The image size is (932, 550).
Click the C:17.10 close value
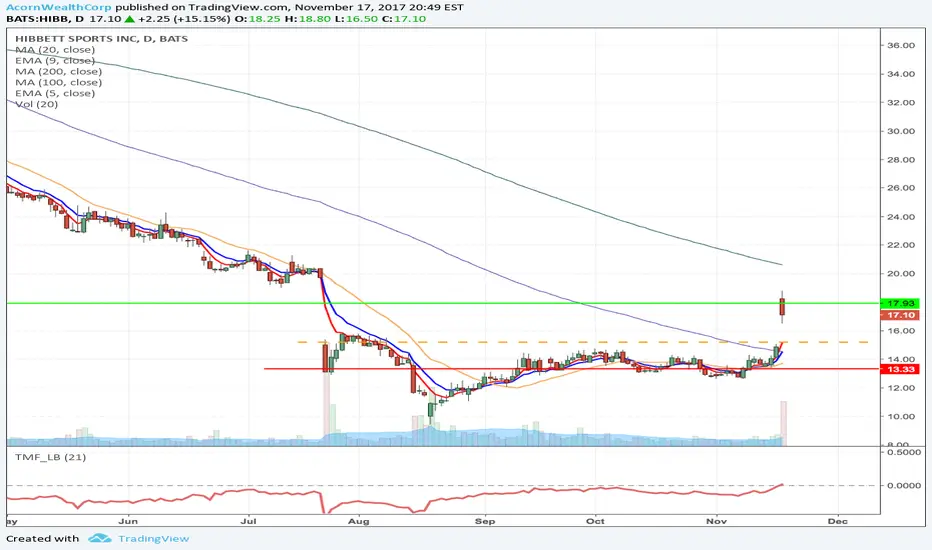[404, 18]
